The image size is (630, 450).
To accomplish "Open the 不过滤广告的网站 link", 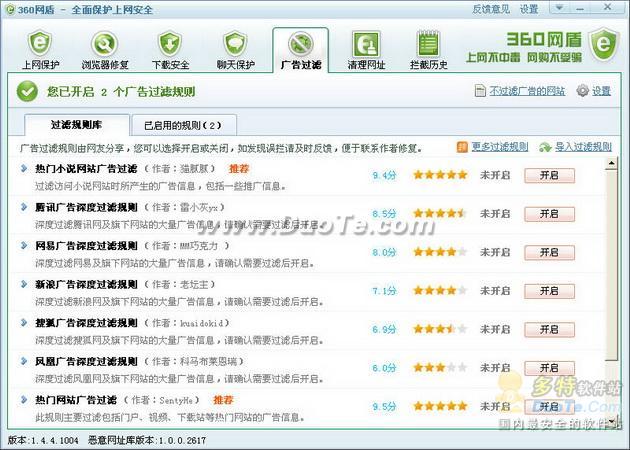I will coord(527,91).
